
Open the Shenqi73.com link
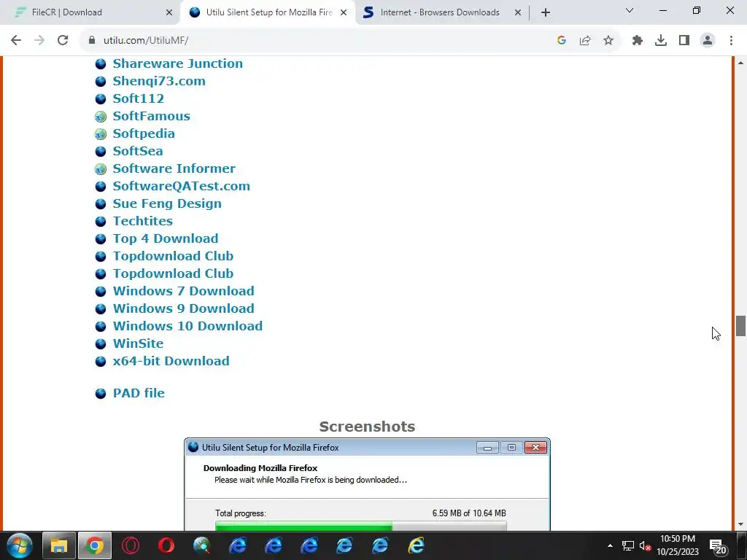click(159, 81)
